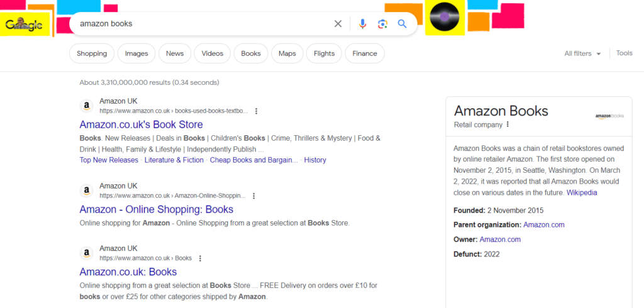Click in the amazon books search field
The image size is (644, 308).
click(203, 24)
